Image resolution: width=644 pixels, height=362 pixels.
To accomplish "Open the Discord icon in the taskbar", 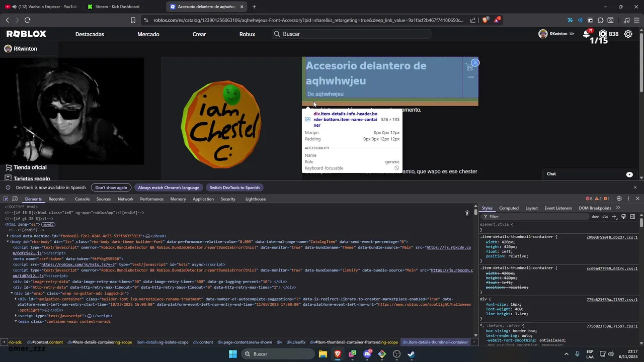I will [367, 354].
